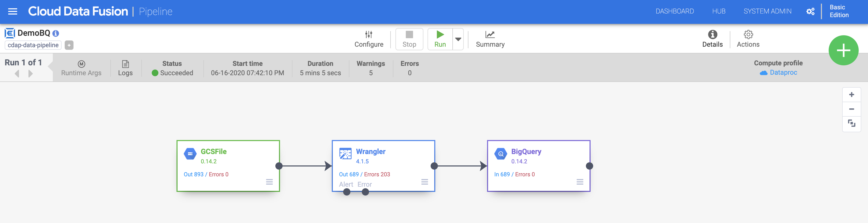Click Basic Edition label
Image resolution: width=868 pixels, height=223 pixels.
click(x=839, y=11)
